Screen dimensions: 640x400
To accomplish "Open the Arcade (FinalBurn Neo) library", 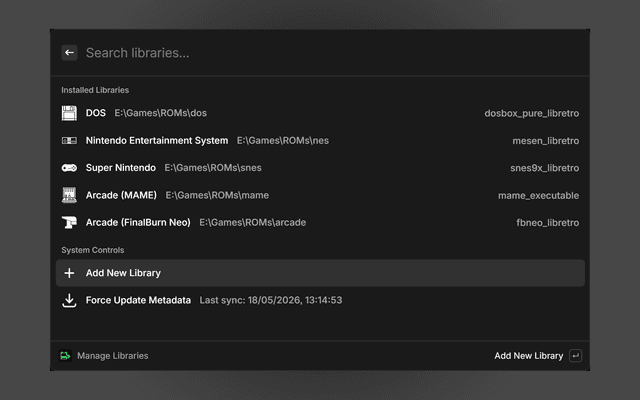I will point(320,222).
